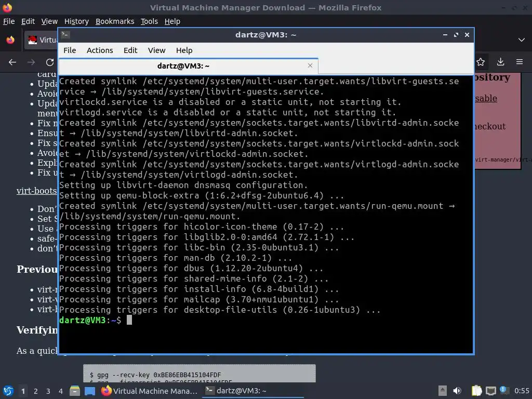Open the Firefox Edit menu

tap(28, 21)
